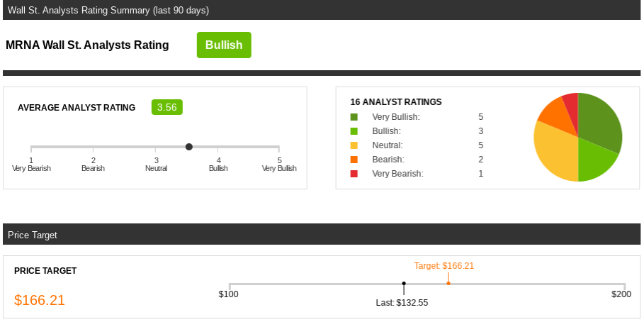Click the 'Last: $132.55' label
The width and height of the screenshot is (644, 322).
click(x=402, y=303)
